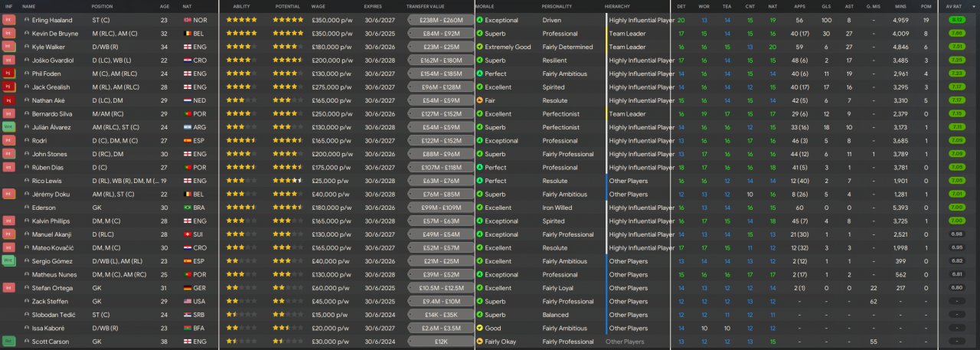
Task: Click Sergio Gómez's green Wnt badge
Action: pyautogui.click(x=9, y=261)
